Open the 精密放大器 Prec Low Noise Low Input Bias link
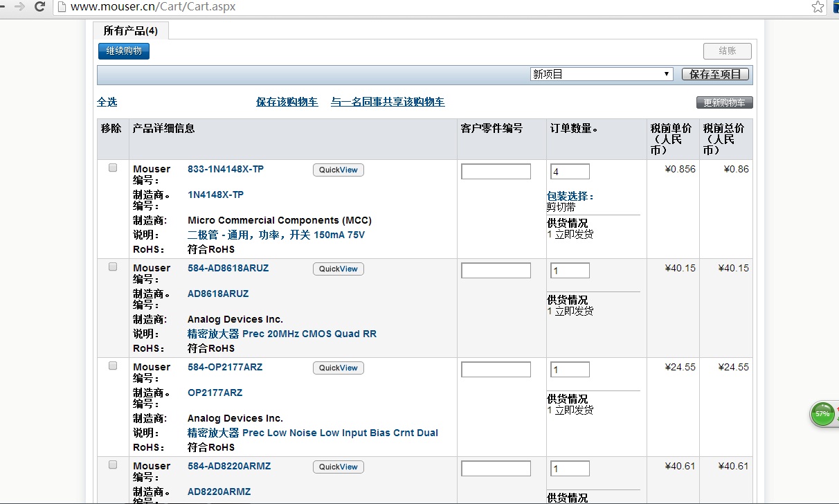The width and height of the screenshot is (839, 504). [313, 433]
